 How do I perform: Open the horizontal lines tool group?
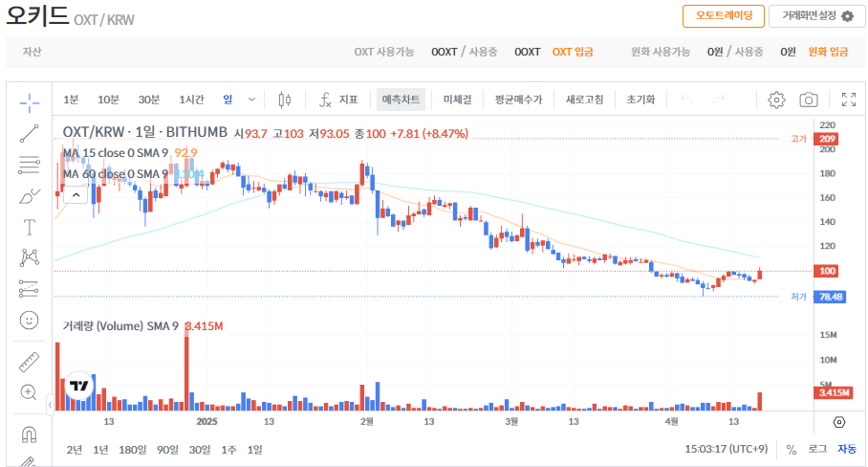(x=30, y=165)
